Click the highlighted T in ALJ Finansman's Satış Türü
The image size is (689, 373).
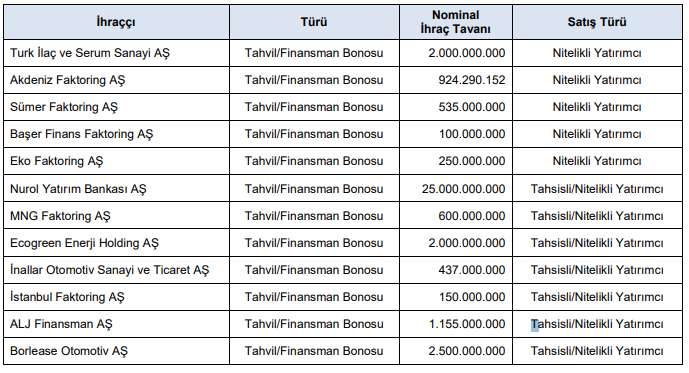click(535, 325)
